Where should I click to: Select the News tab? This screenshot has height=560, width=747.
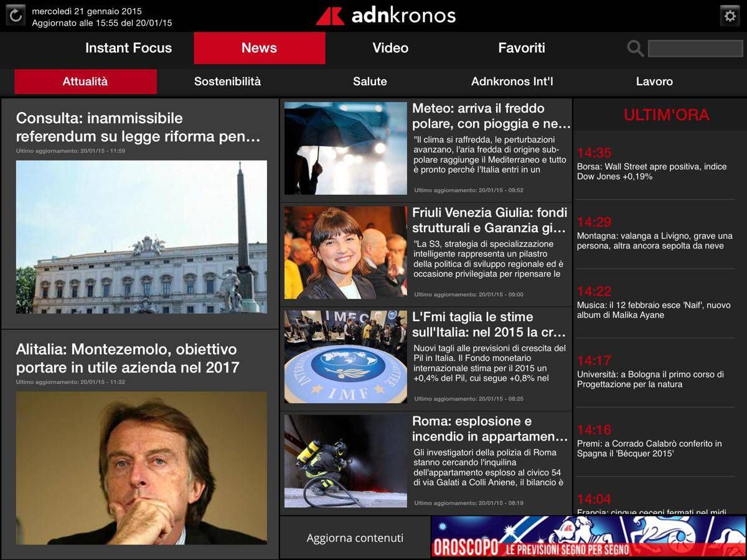(x=260, y=48)
